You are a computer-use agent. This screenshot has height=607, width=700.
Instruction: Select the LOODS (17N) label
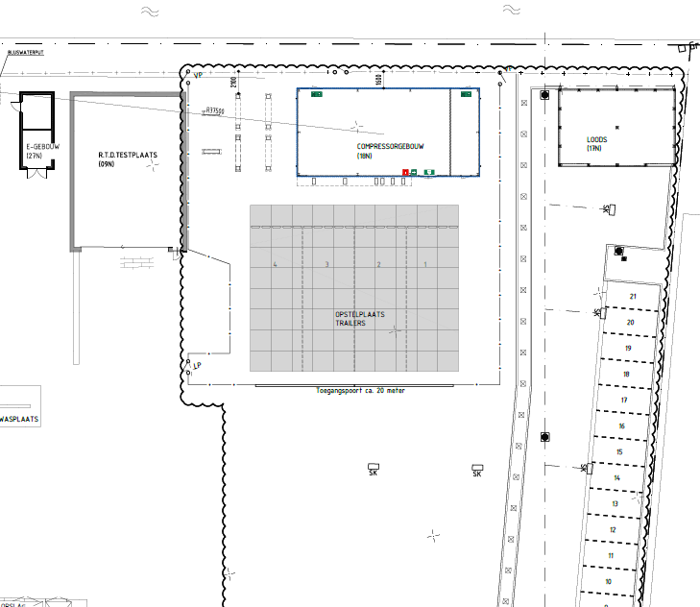coord(596,144)
